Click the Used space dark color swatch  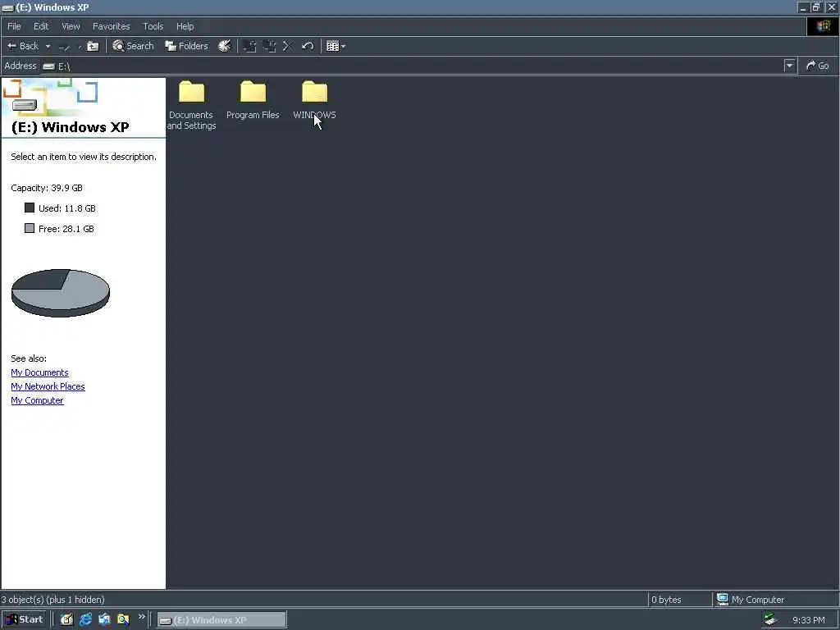30,208
